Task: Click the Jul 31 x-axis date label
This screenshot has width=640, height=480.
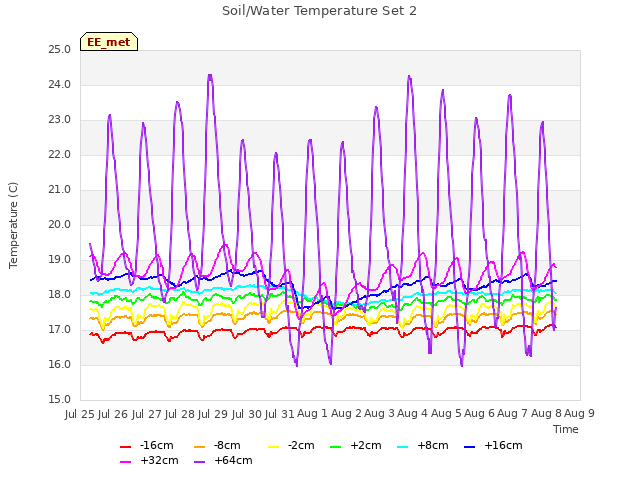Action: pos(280,414)
